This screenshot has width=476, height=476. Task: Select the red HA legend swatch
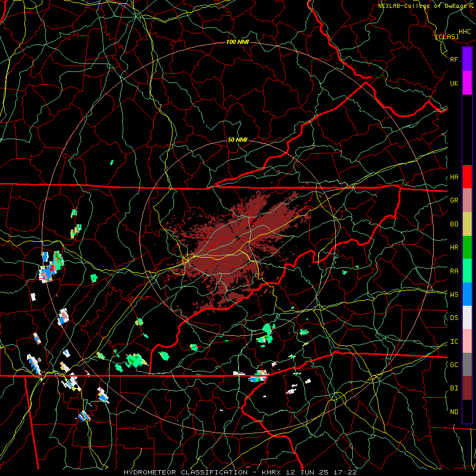point(467,177)
